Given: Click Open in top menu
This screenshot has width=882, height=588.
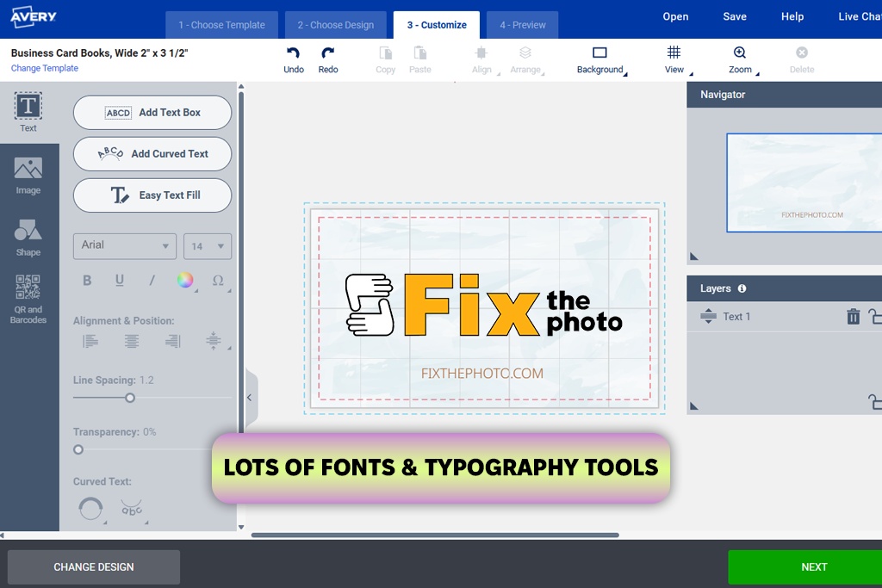Looking at the screenshot, I should [x=675, y=17].
